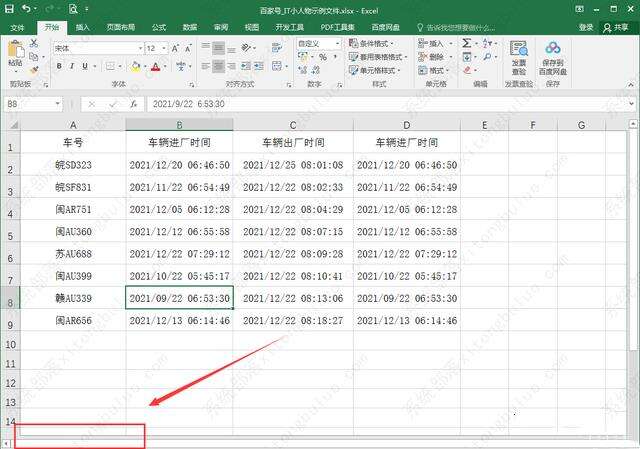This screenshot has width=640, height=449.
Task: Click the Wrap Text icon
Action: [277, 48]
